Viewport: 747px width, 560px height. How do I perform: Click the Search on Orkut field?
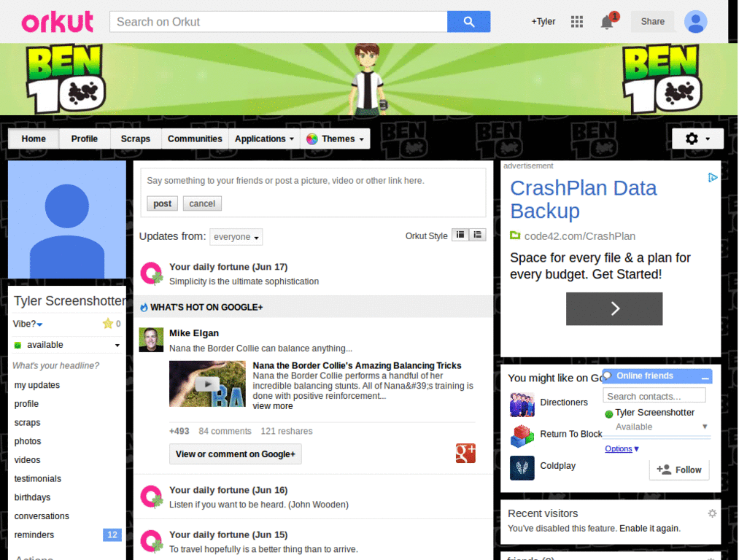pyautogui.click(x=279, y=22)
